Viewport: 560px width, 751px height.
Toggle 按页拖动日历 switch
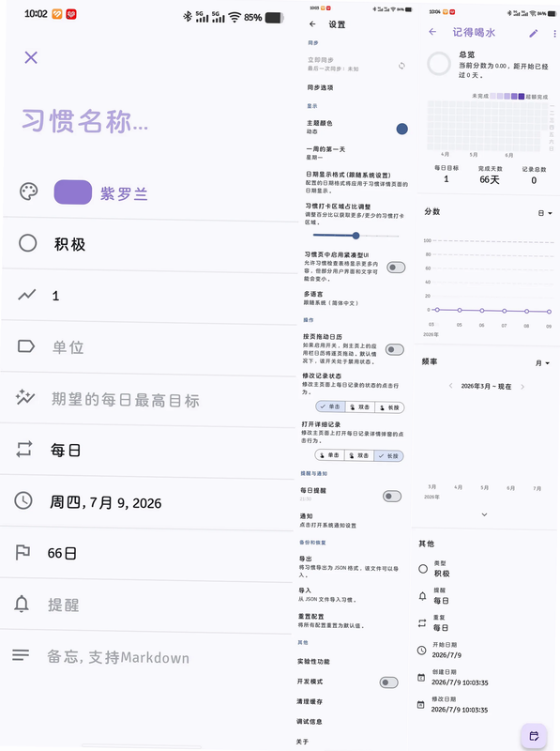click(394, 349)
